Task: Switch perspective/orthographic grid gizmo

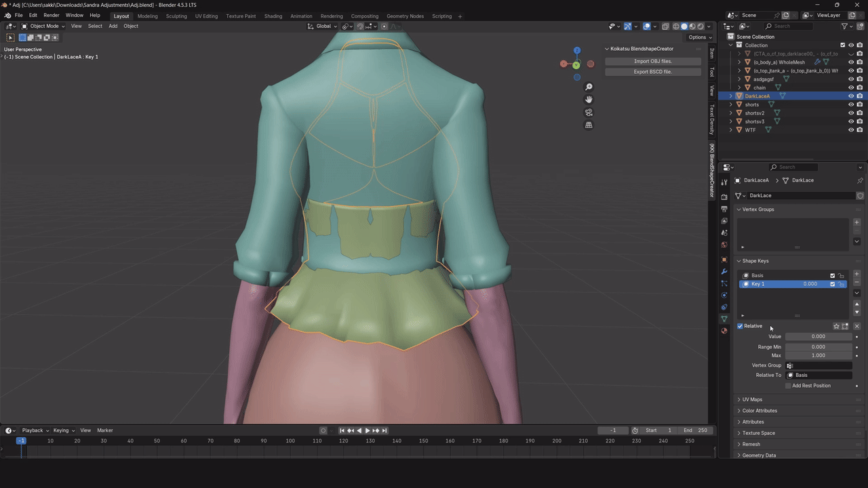Action: point(589,125)
